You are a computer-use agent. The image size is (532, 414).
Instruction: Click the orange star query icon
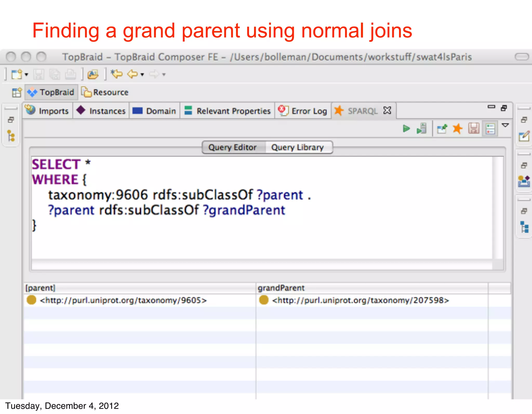coord(457,129)
